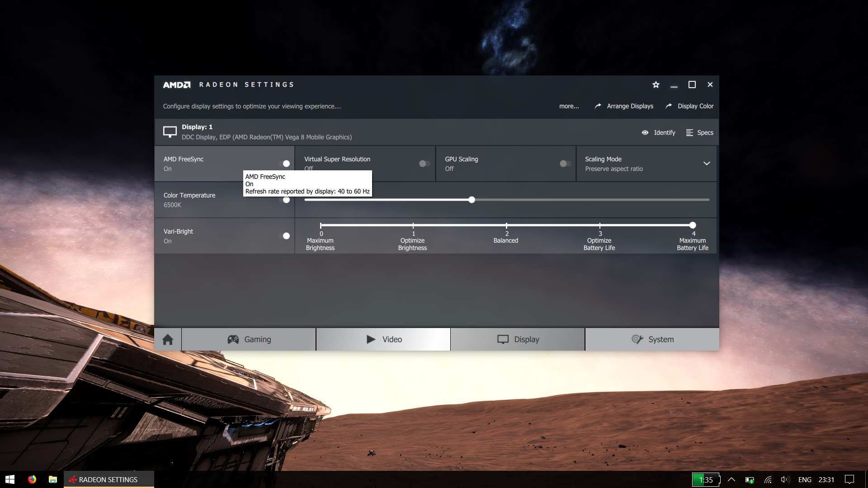Screen dimensions: 868x488
Task: Click the Home icon in bottom bar
Action: pyautogui.click(x=168, y=339)
